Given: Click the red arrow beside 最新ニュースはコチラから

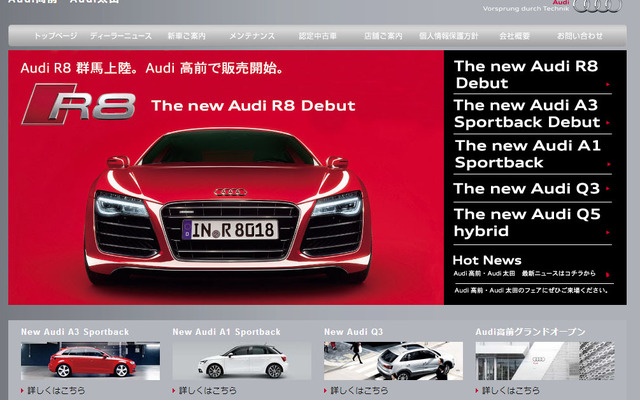Looking at the screenshot, I should [x=608, y=275].
